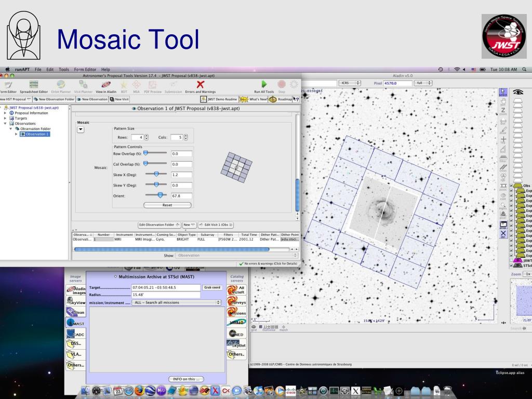Image resolution: width=532 pixels, height=399 pixels.
Task: Click the Rows stepper arrows
Action: (x=147, y=137)
